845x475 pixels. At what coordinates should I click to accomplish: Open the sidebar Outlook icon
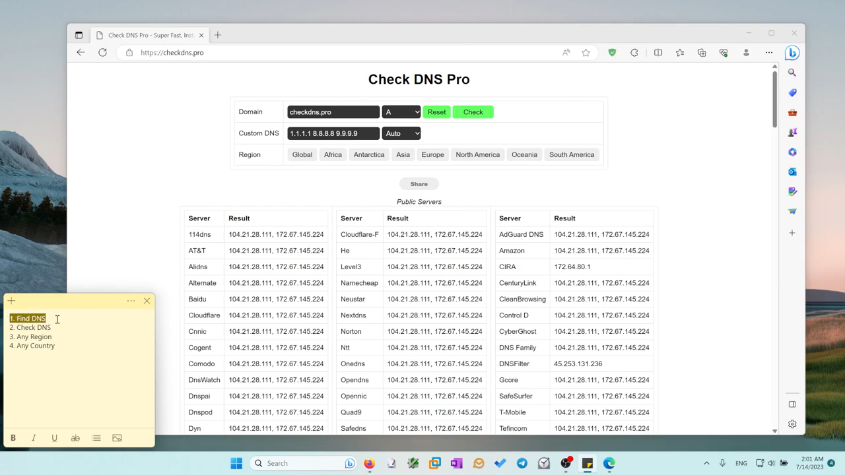(792, 171)
